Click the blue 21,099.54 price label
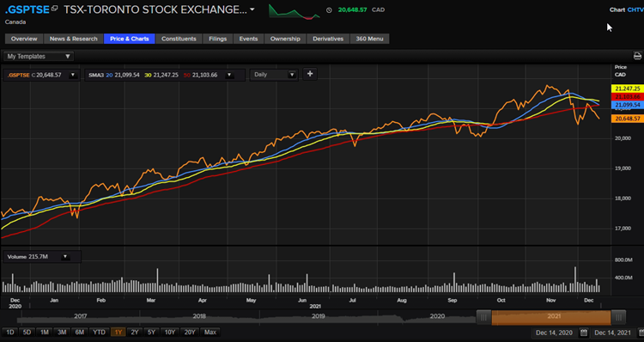Image resolution: width=644 pixels, height=342 pixels. [x=627, y=105]
